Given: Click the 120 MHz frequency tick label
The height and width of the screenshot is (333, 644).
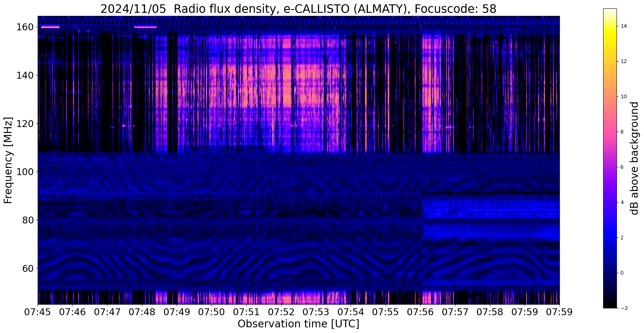Looking at the screenshot, I should [x=26, y=124].
